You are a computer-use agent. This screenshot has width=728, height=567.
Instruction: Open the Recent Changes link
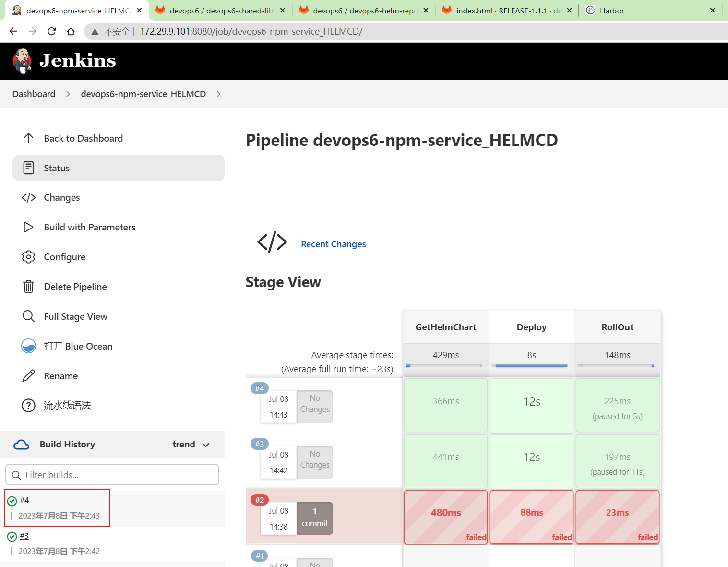[x=334, y=244]
